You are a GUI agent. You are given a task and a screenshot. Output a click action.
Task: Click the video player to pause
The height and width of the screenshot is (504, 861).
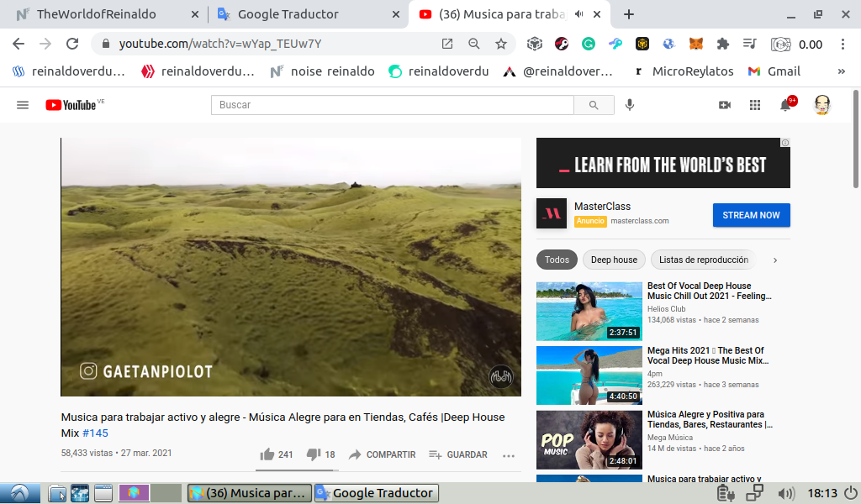tap(290, 267)
